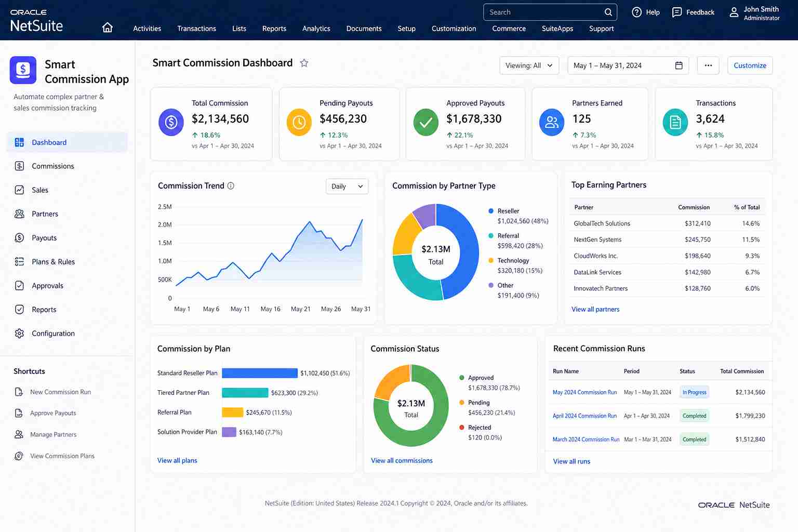Open View all partners link
798x532 pixels.
point(595,309)
